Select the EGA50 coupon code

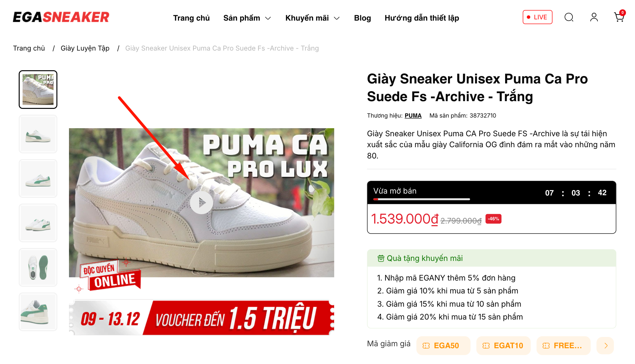tap(443, 346)
